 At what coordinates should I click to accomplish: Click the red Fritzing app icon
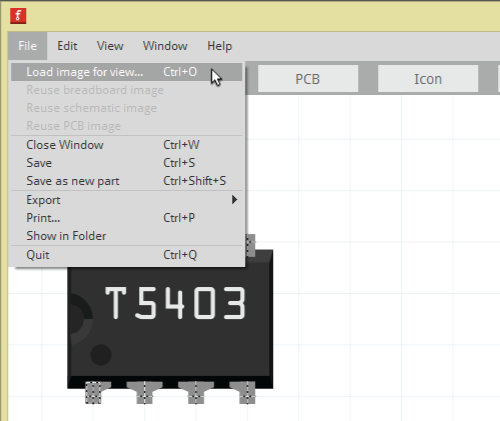pyautogui.click(x=18, y=16)
